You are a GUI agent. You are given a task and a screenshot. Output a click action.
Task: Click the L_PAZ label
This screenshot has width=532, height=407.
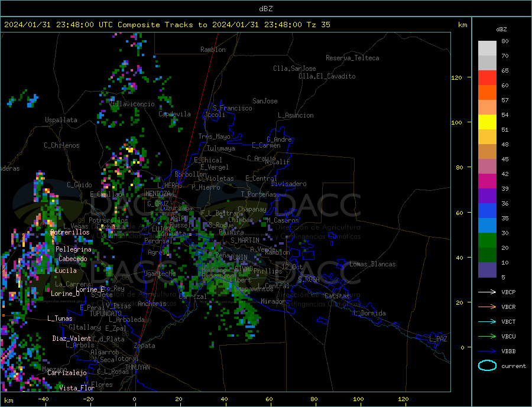439,339
